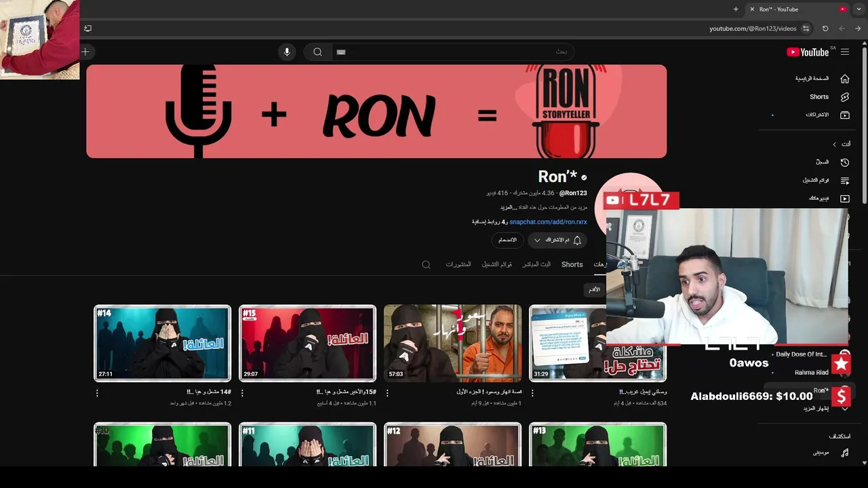
Task: Open options for video #14
Action: coord(97,392)
